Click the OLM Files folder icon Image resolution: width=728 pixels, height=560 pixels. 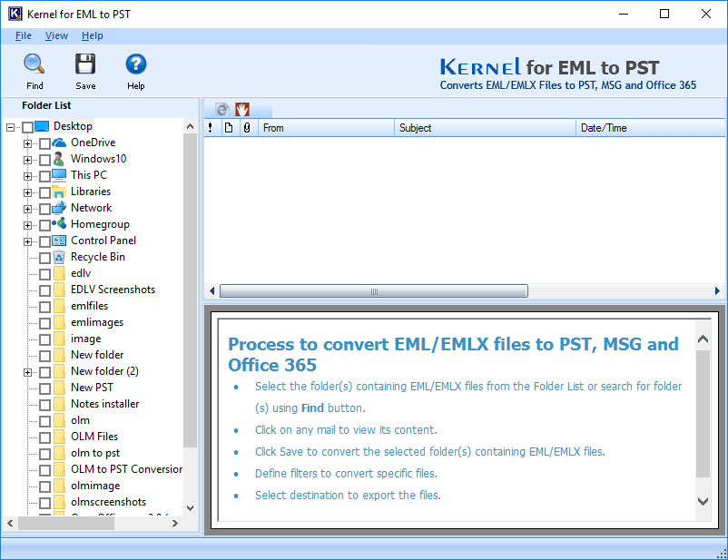[59, 437]
